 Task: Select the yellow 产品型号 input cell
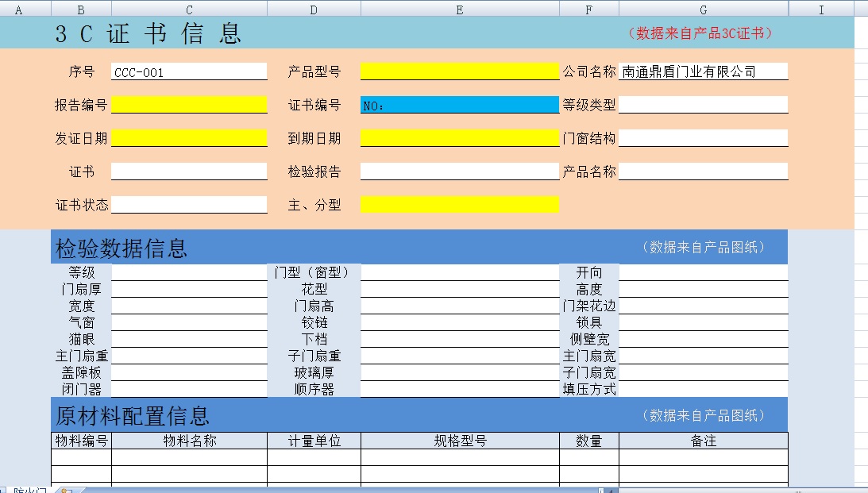pyautogui.click(x=460, y=71)
